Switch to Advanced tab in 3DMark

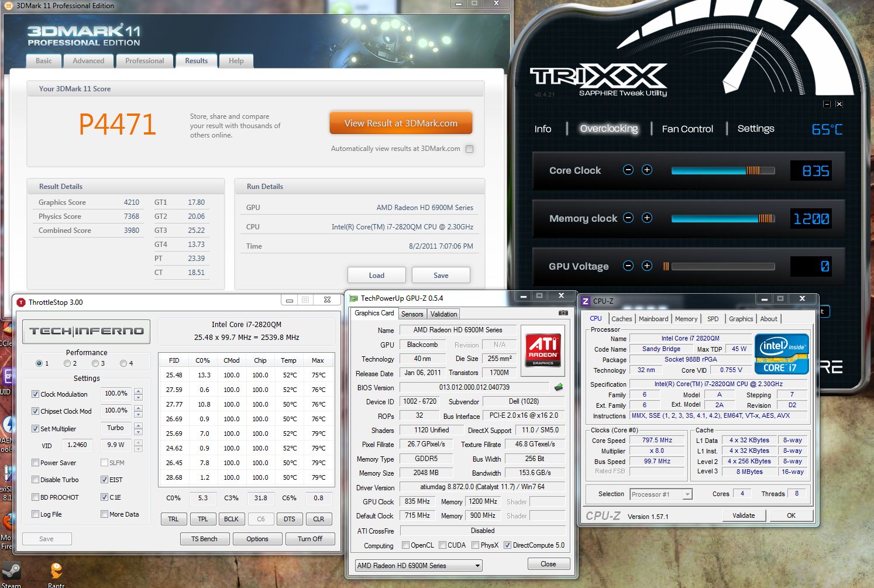(x=88, y=61)
